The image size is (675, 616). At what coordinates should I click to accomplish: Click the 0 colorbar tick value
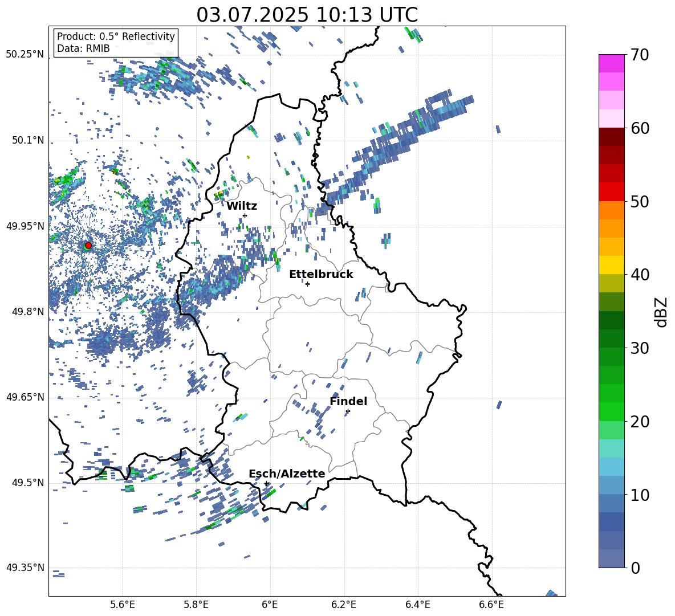[635, 568]
